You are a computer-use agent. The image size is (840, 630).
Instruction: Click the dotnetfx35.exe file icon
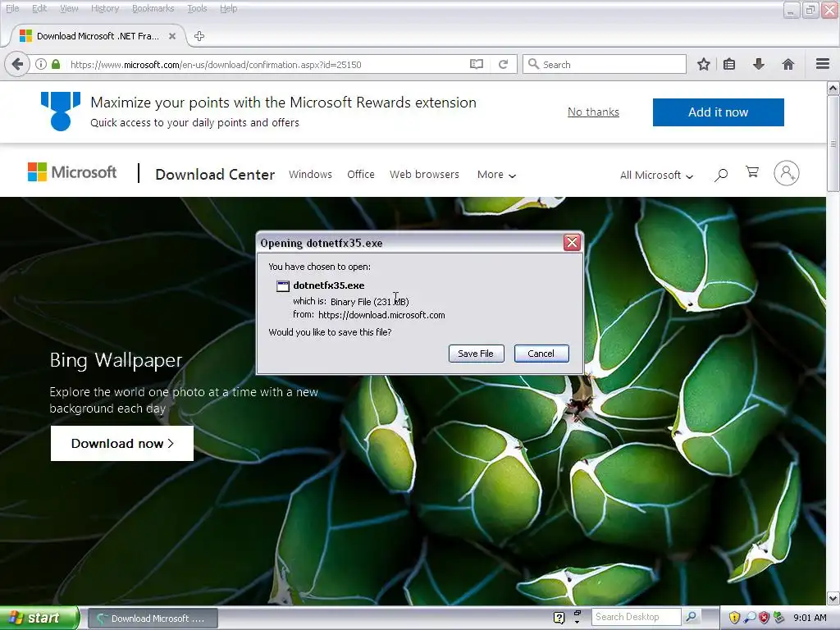(x=282, y=286)
